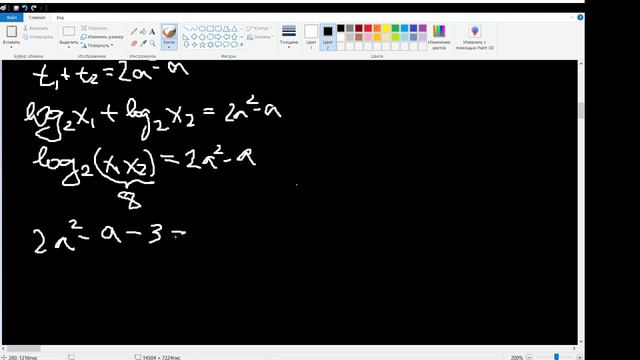Select the Fill with color bucket tool
Screen dimensions: 640x360
tap(143, 31)
